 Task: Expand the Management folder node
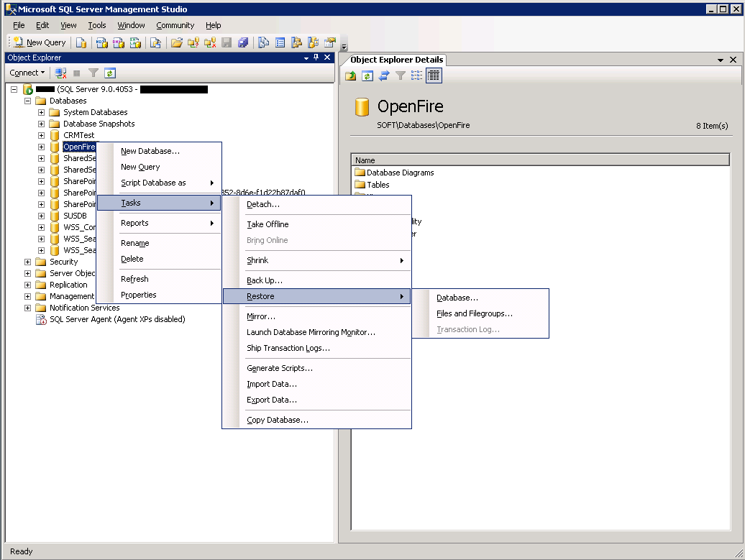coord(27,296)
